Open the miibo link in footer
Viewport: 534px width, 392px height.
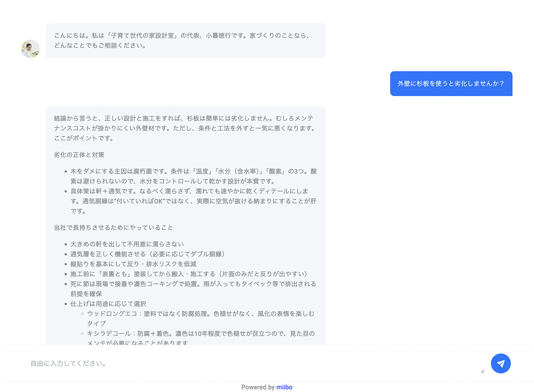(x=284, y=387)
